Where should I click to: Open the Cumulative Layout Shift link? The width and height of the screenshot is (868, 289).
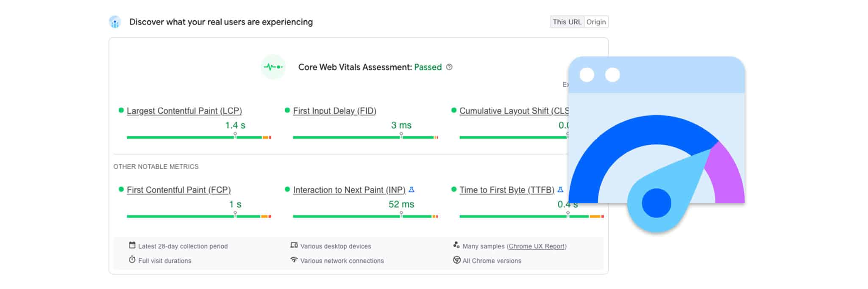514,111
